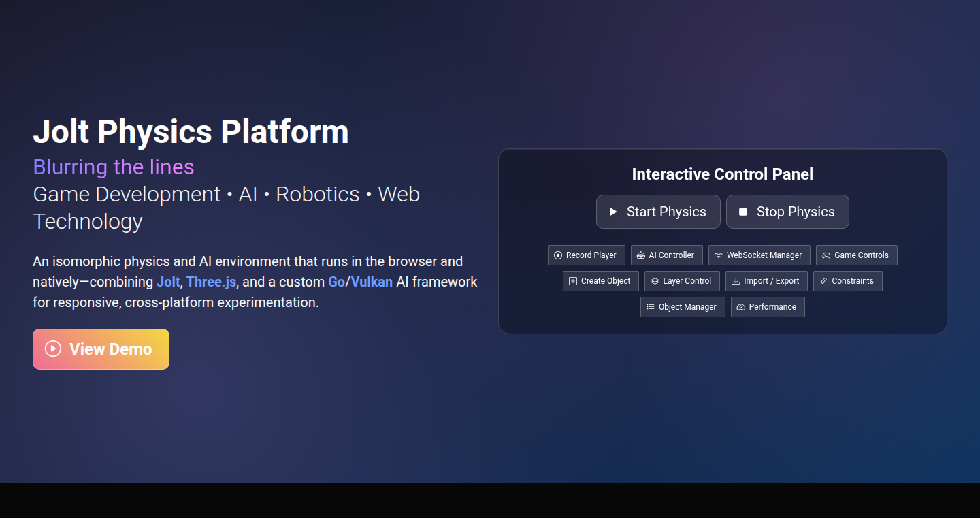Follow the Vulkan link

(x=372, y=282)
